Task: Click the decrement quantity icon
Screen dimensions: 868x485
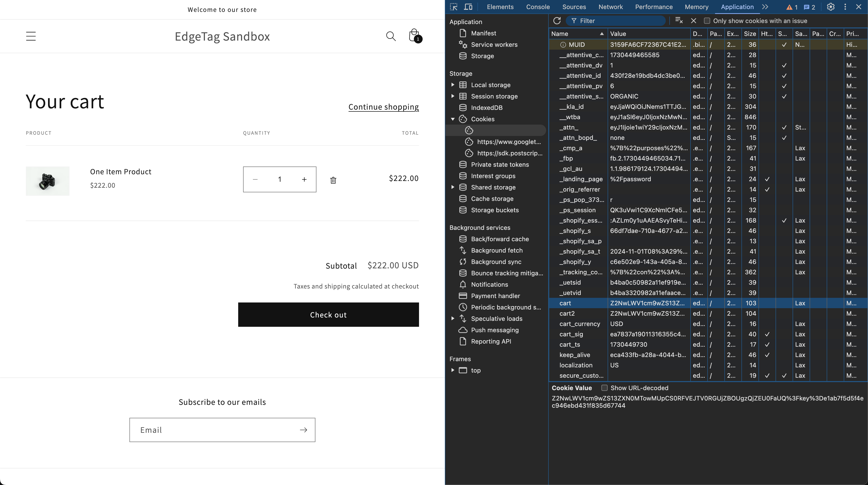Action: coord(255,179)
